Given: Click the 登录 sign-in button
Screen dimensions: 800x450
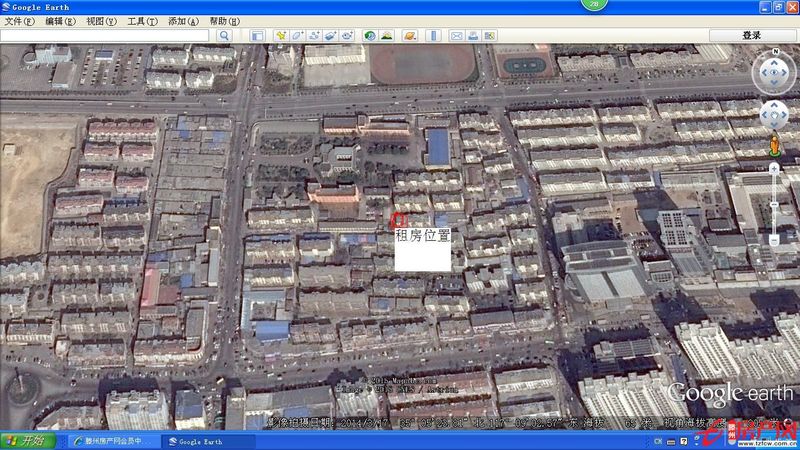Looking at the screenshot, I should 752,36.
